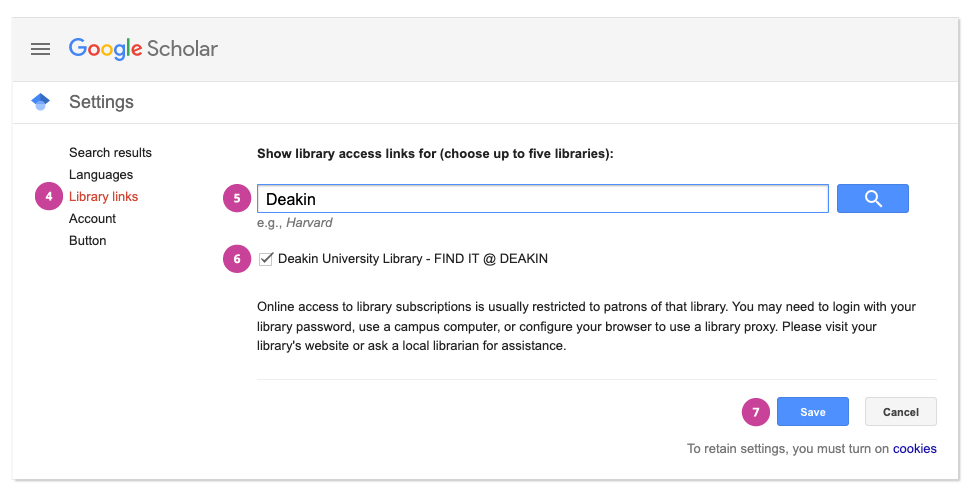Select Library links in sidebar

[103, 197]
